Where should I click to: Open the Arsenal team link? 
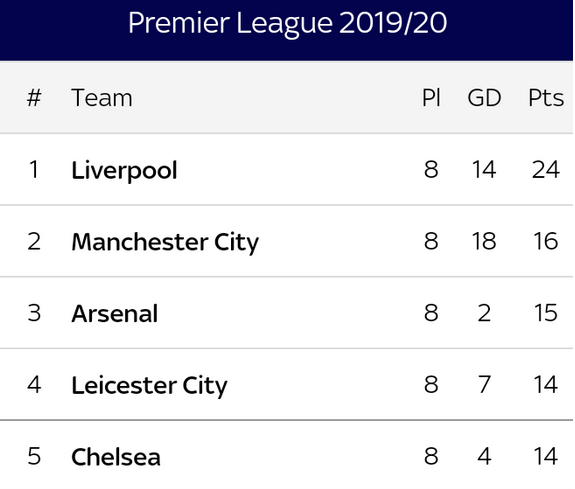point(115,314)
